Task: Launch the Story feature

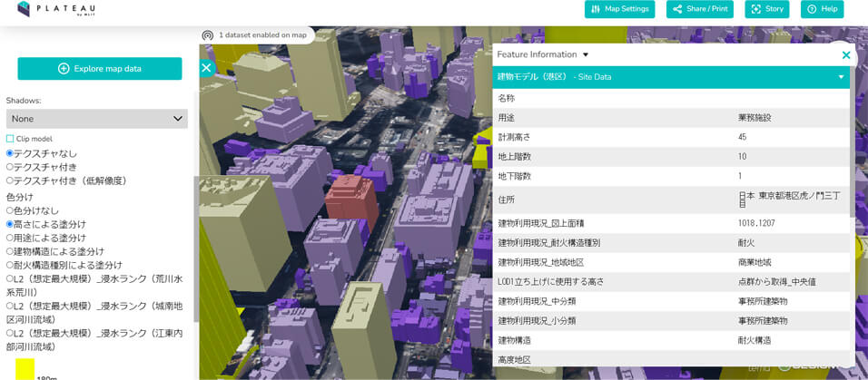Action: point(766,9)
